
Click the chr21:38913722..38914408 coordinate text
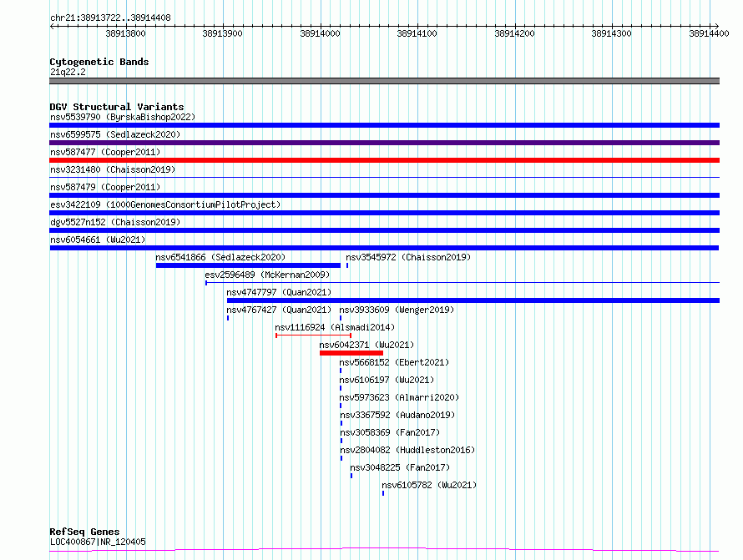[110, 18]
